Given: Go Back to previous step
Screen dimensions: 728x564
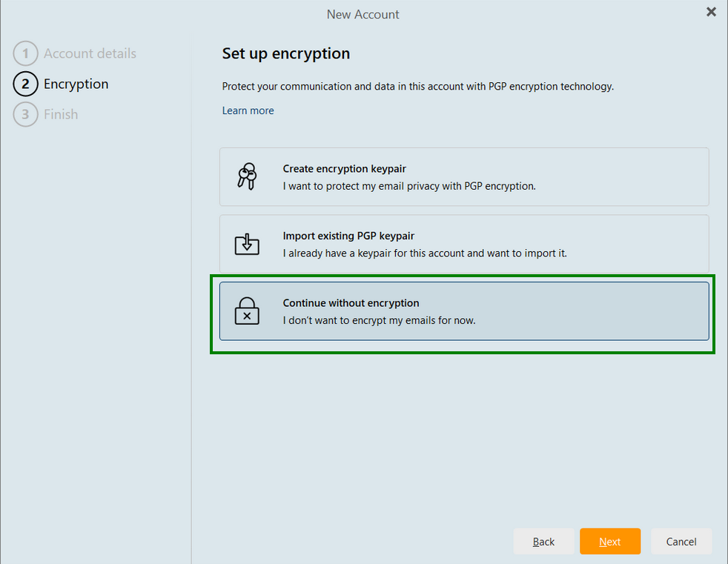Looking at the screenshot, I should 543,542.
